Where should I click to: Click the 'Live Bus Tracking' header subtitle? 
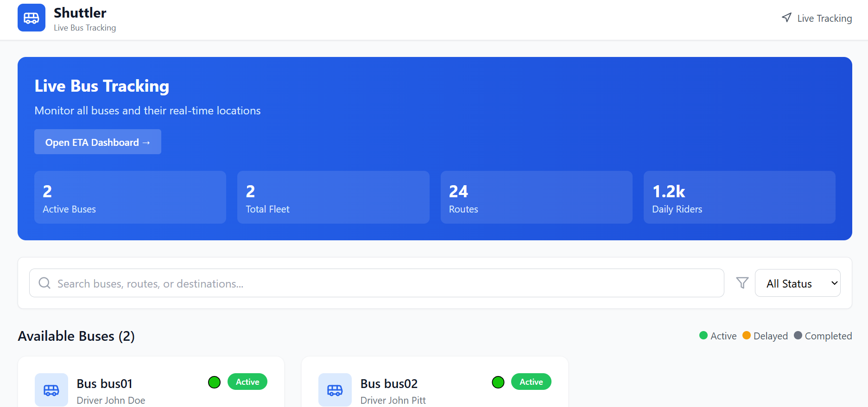(85, 28)
